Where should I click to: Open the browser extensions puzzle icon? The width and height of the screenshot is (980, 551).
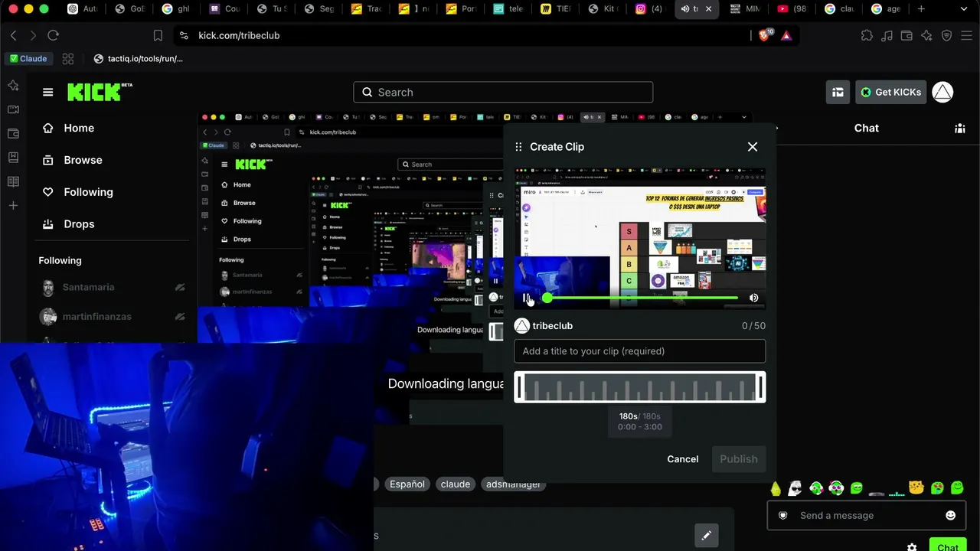(867, 35)
